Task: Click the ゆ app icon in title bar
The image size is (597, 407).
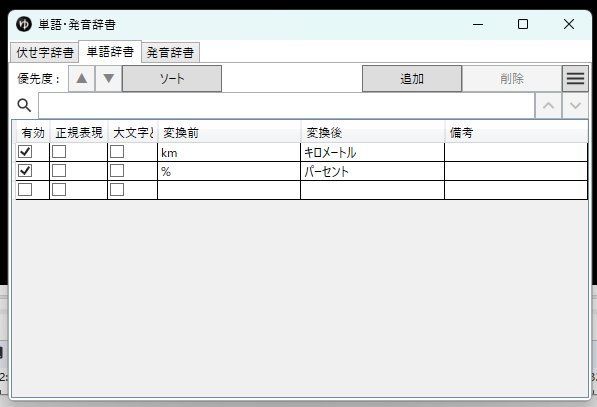Action: pyautogui.click(x=24, y=24)
